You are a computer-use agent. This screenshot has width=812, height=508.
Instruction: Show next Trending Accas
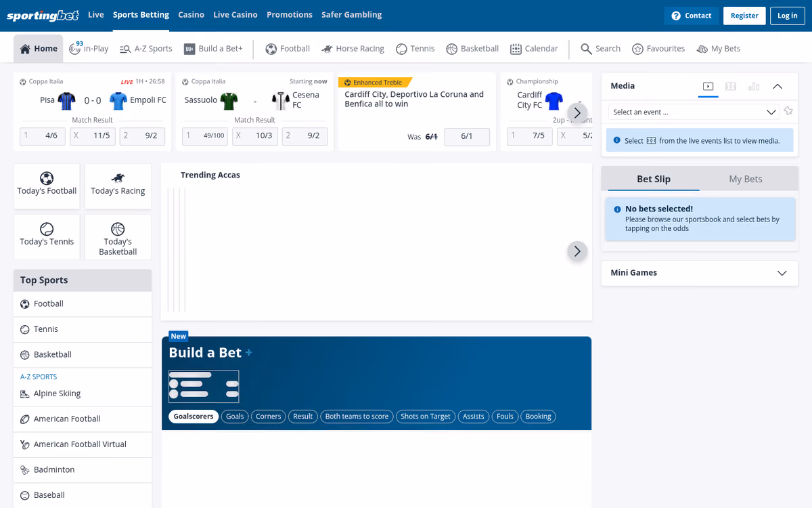(x=577, y=251)
